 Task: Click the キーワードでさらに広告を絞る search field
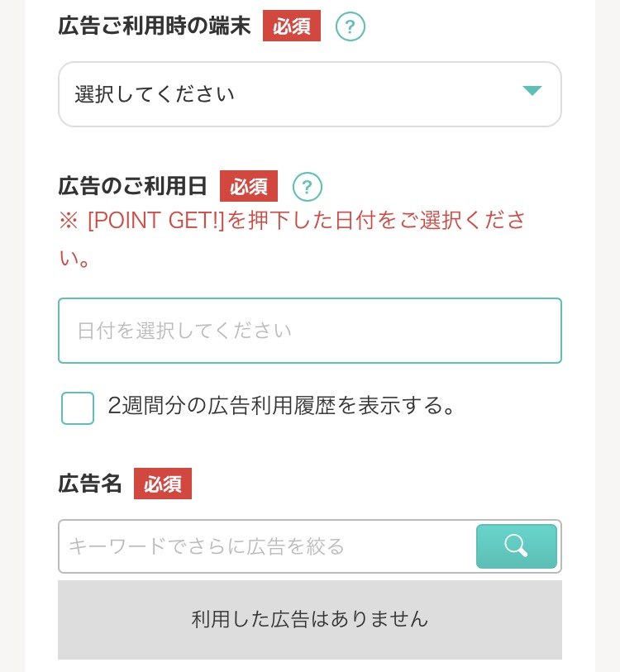click(268, 546)
